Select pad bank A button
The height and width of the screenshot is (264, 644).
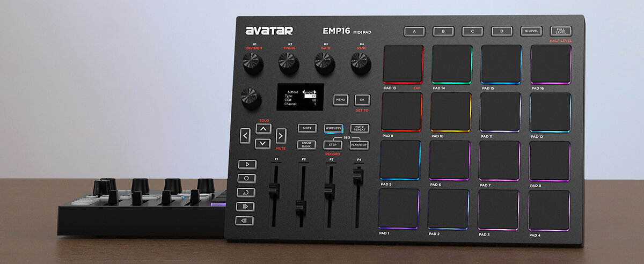point(414,32)
